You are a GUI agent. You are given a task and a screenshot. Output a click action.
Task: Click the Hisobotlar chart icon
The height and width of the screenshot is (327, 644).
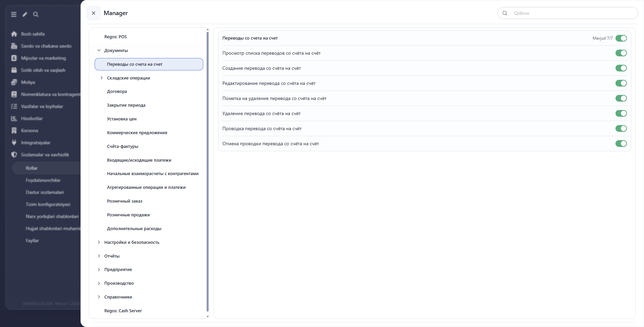pos(14,118)
